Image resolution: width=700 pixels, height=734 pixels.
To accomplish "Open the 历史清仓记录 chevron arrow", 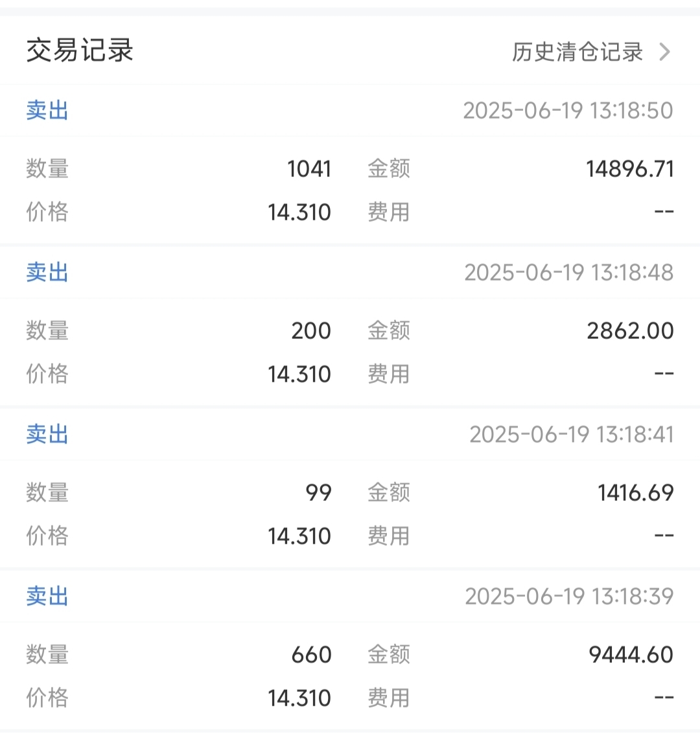I will pyautogui.click(x=665, y=52).
